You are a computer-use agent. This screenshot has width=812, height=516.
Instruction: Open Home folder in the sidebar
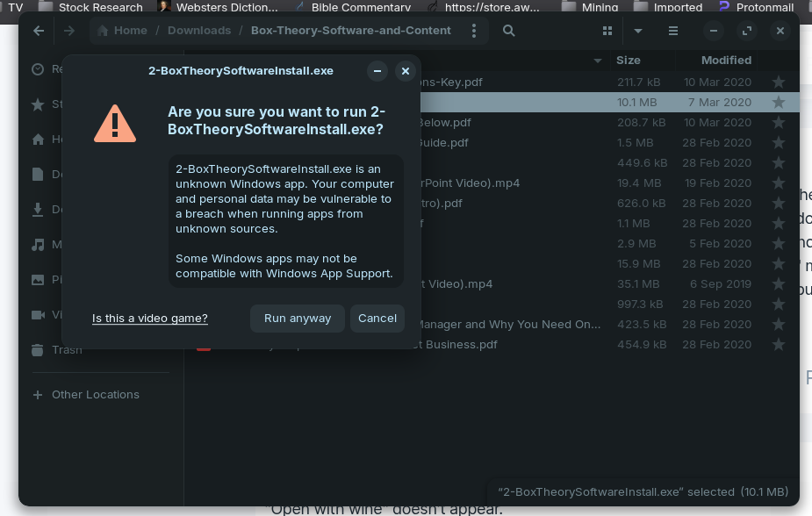point(47,140)
